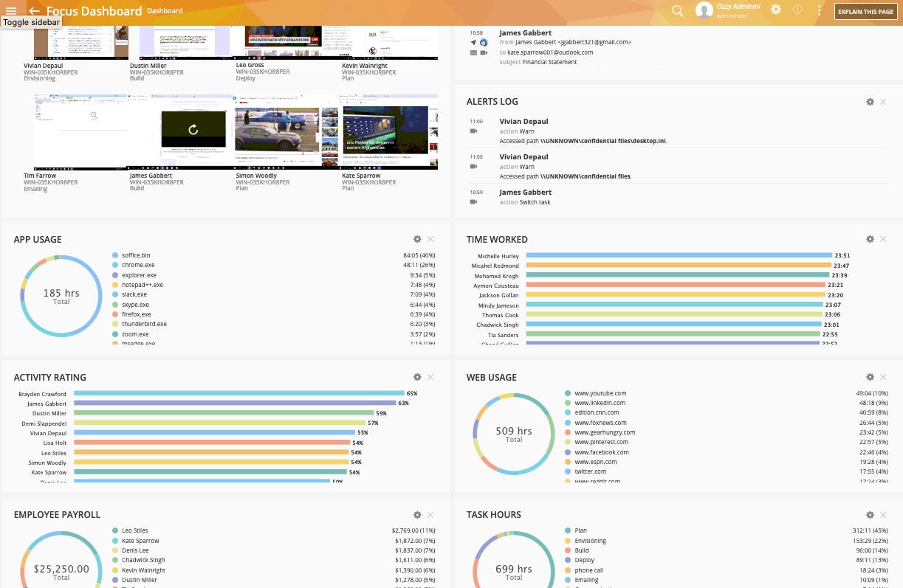903x588 pixels.
Task: Click Leo Gross name under thumbnail
Action: click(x=250, y=66)
